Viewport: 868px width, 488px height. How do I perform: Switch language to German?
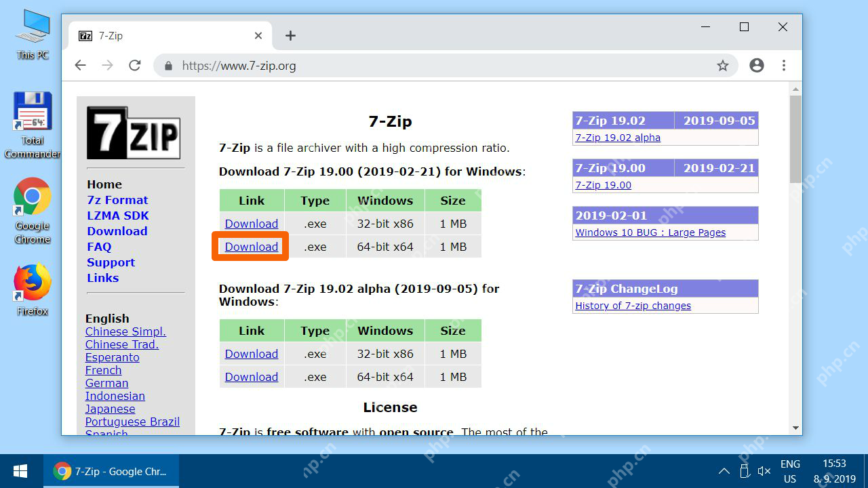click(106, 383)
